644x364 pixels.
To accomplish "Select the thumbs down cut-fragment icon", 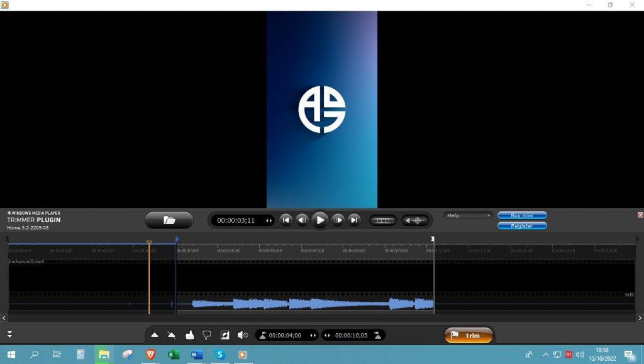I will pos(207,335).
